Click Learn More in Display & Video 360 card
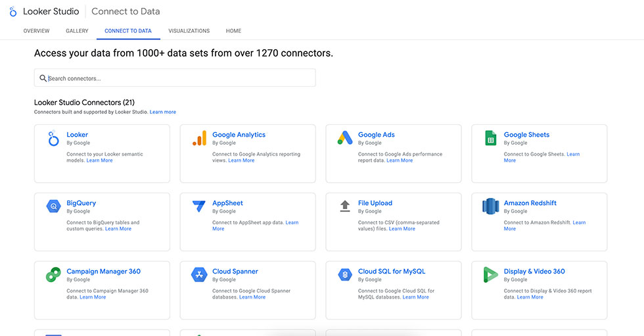This screenshot has height=336, width=644. [x=530, y=297]
